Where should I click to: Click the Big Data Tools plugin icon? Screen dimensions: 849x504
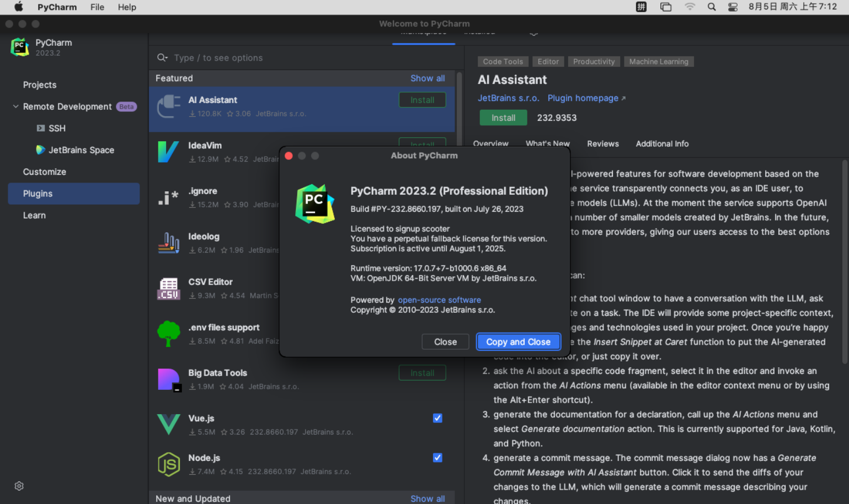[x=169, y=379]
